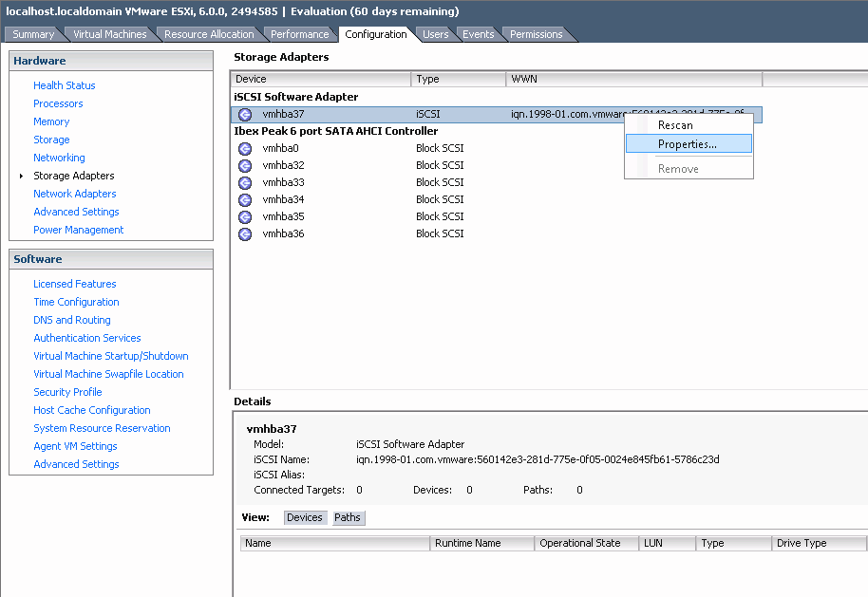This screenshot has height=597, width=868.
Task: Switch to the Permissions tab
Action: pos(536,34)
